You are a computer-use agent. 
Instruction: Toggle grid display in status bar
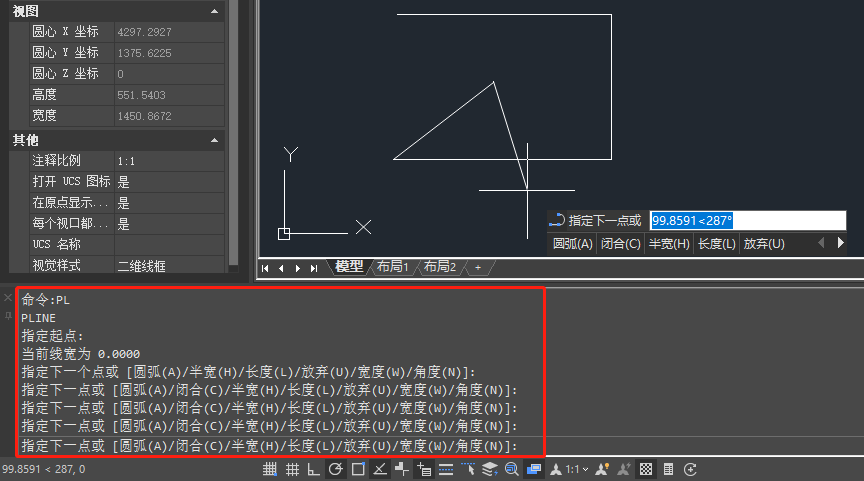(x=292, y=469)
